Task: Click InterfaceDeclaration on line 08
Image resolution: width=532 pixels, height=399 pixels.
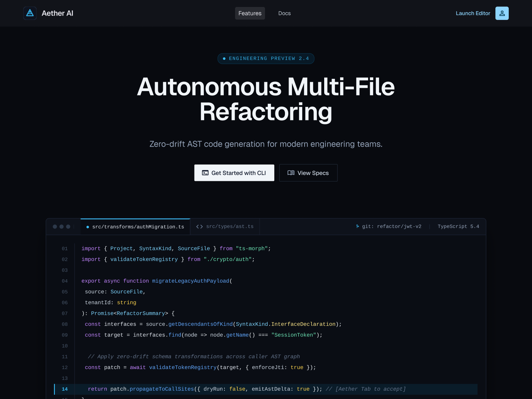Action: pos(303,324)
